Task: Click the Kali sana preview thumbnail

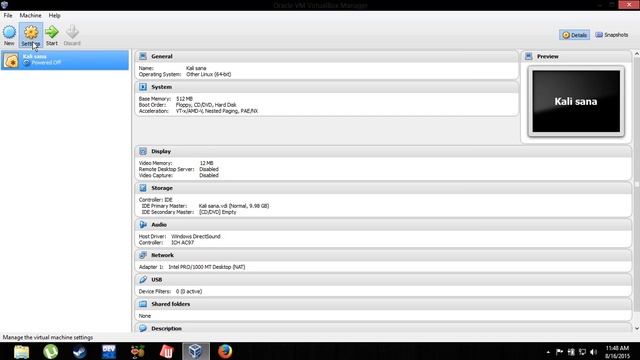Action: click(576, 101)
